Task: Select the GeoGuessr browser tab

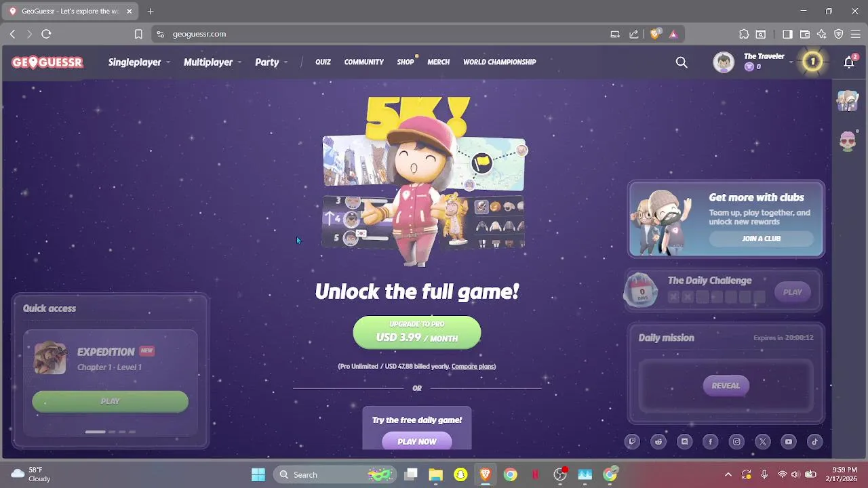Action: coord(70,12)
